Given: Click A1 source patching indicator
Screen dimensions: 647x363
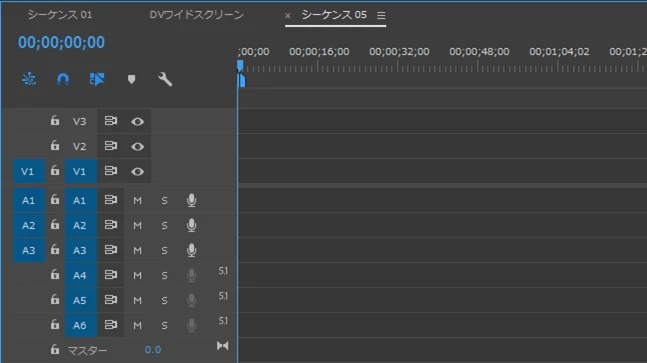Looking at the screenshot, I should [x=28, y=200].
